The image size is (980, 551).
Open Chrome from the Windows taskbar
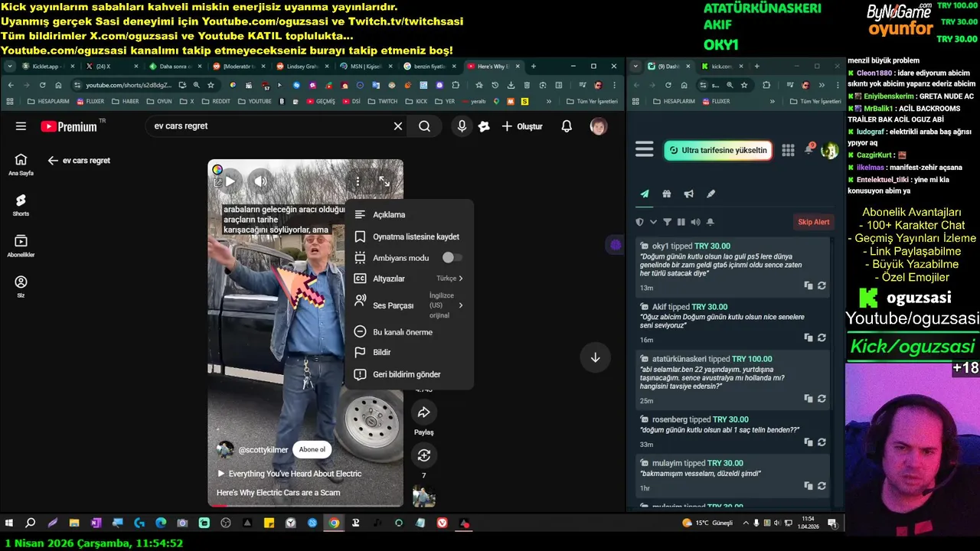tap(334, 523)
